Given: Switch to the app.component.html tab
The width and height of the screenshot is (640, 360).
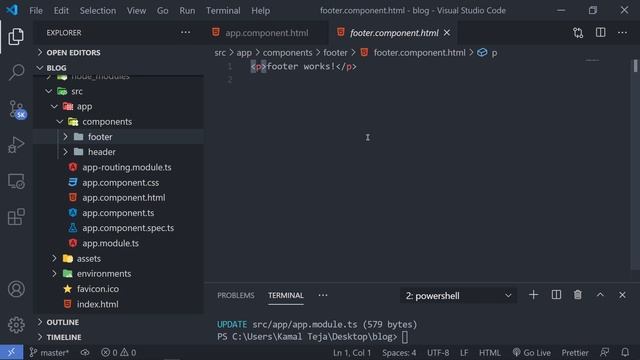Looking at the screenshot, I should (x=266, y=33).
